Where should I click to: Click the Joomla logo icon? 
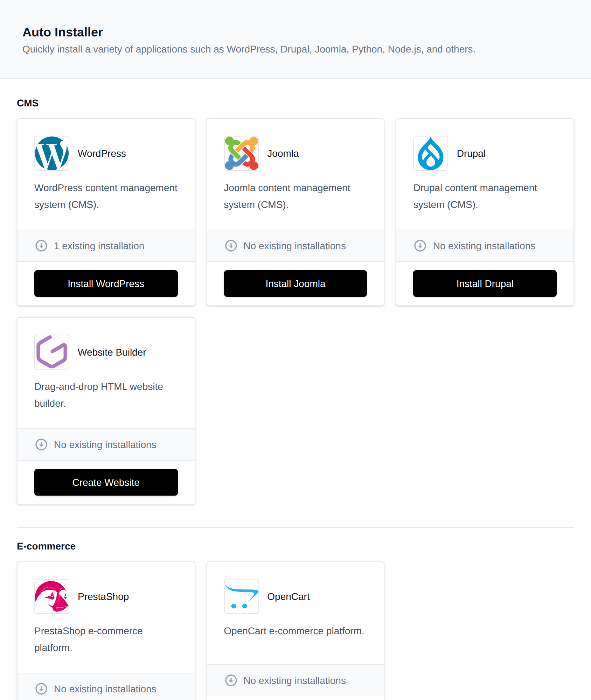tap(242, 153)
